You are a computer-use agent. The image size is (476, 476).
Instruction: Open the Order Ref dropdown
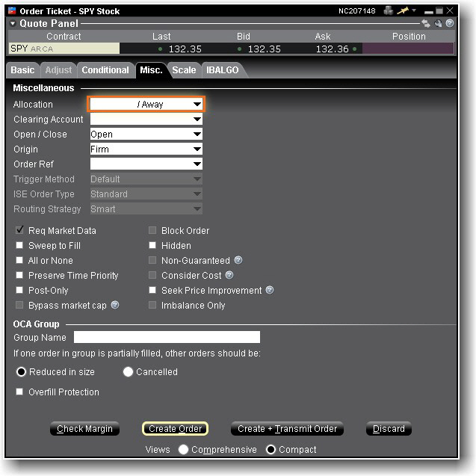coord(146,164)
